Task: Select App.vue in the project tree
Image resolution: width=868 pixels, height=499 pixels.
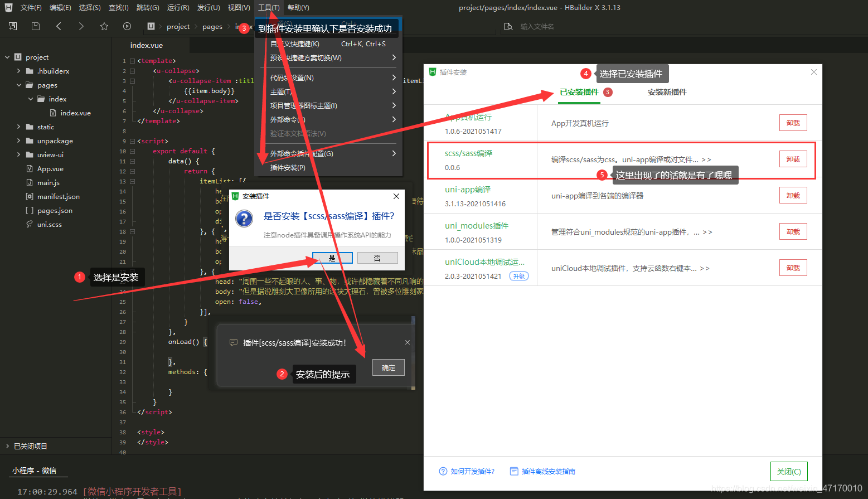Action: point(50,168)
